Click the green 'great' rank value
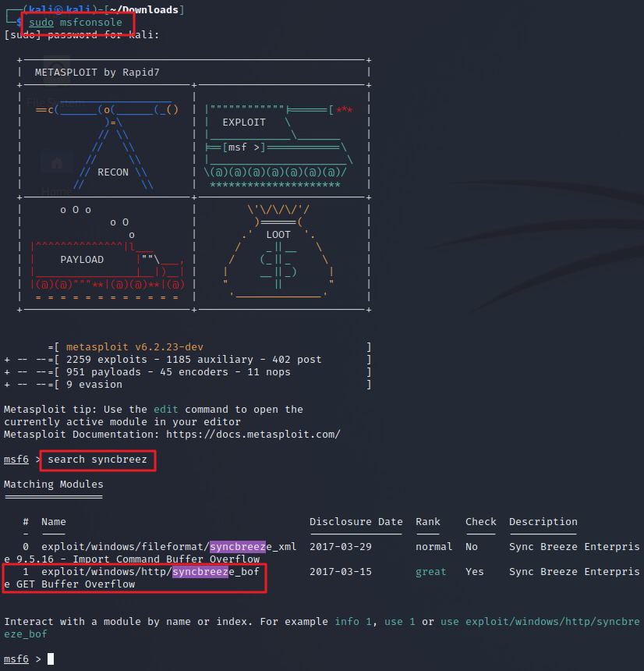Image resolution: width=644 pixels, height=671 pixels. pos(430,572)
